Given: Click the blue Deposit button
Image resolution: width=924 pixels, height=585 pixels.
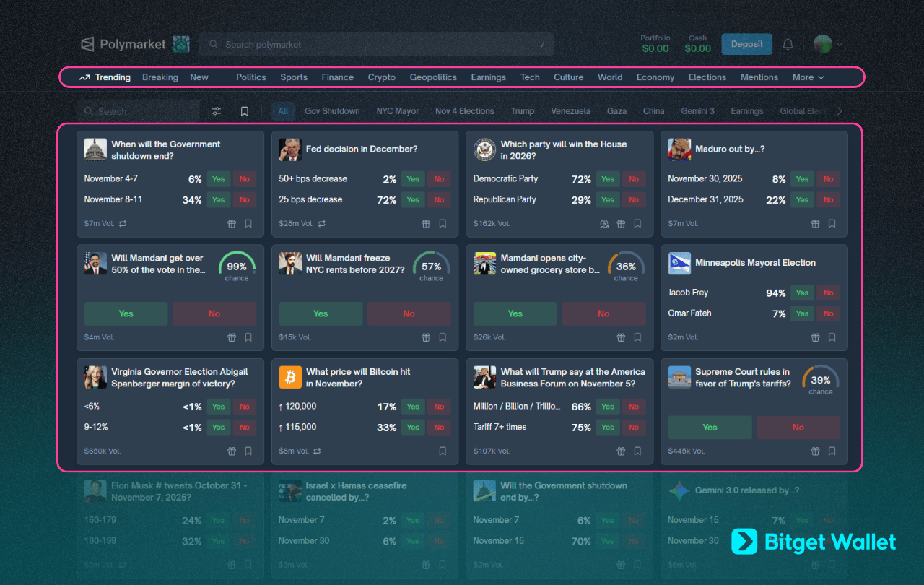Looking at the screenshot, I should coord(746,44).
